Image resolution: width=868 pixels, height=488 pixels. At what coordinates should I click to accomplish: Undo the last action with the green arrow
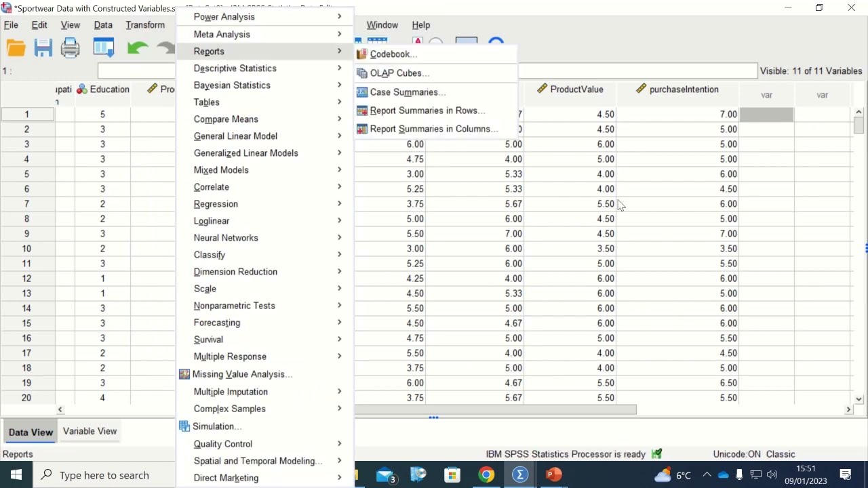138,48
